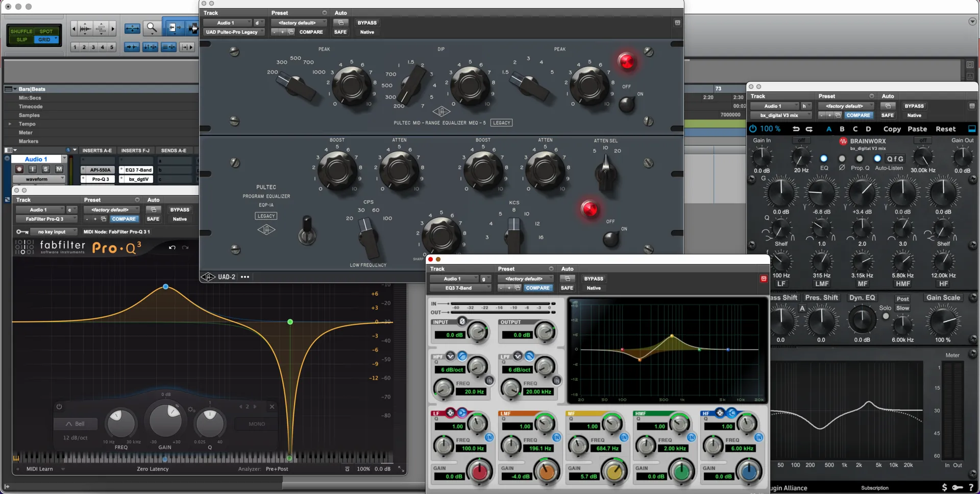
Task: Solo the Audio 1 track
Action: pyautogui.click(x=45, y=169)
